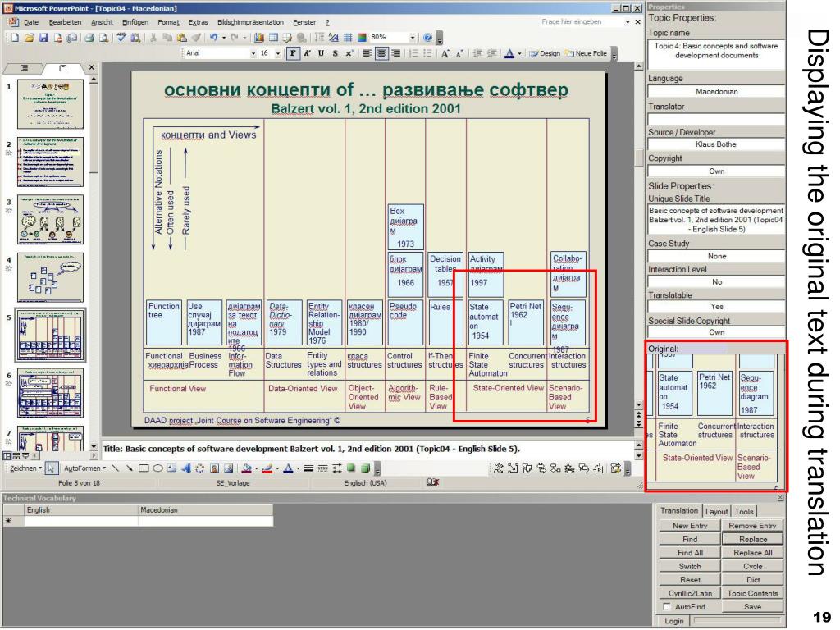
Task: Apply 3D style icon in drawing toolbar
Action: (x=365, y=468)
